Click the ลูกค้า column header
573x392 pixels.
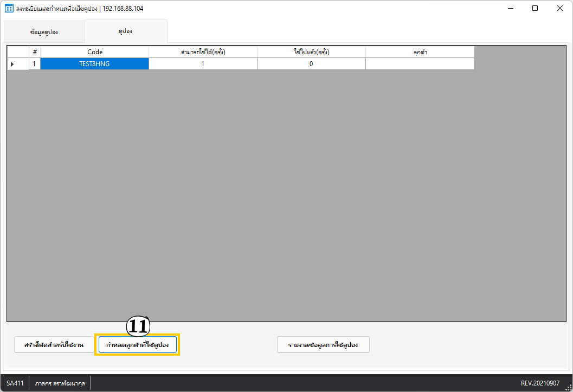point(420,52)
